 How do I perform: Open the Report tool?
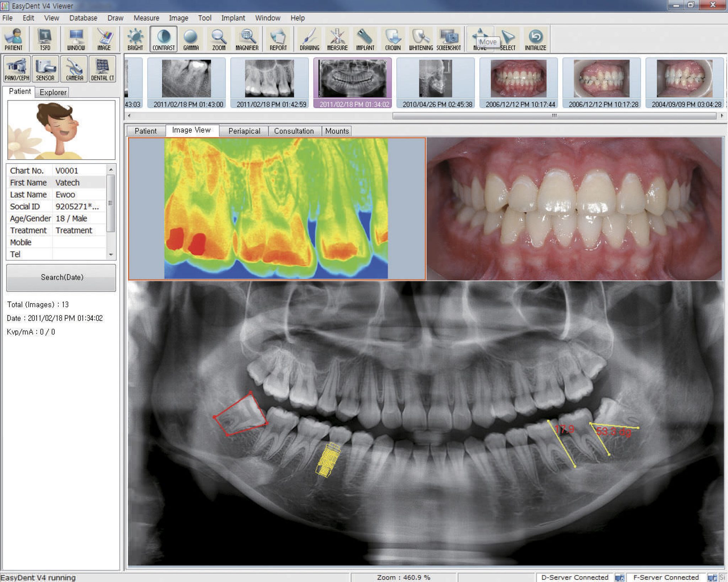click(279, 38)
